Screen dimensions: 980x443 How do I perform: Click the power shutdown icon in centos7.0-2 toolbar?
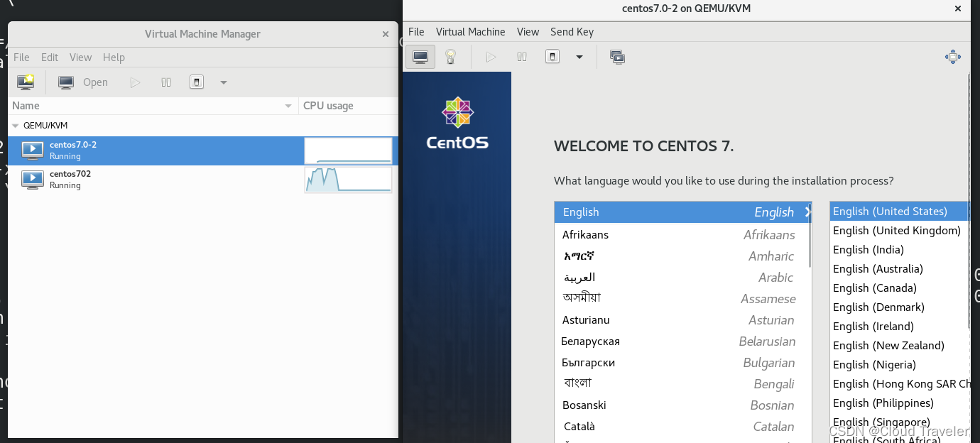tap(552, 57)
